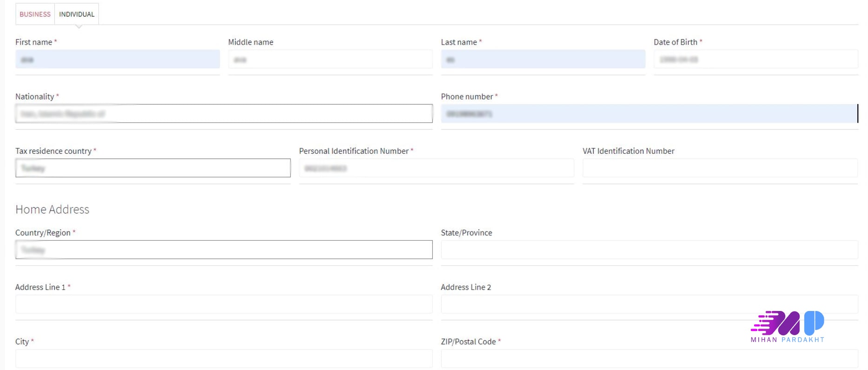Click the Phone number field
Screen dimensions: 868x370
(649, 114)
